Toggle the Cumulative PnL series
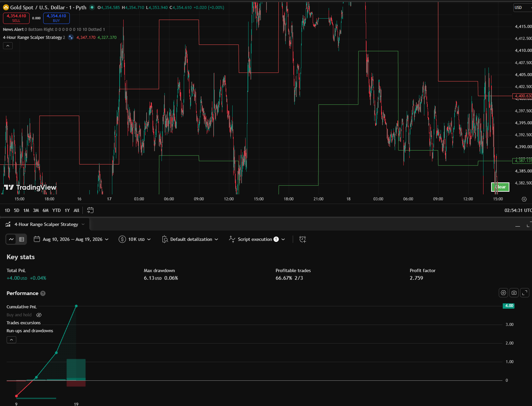Image resolution: width=532 pixels, height=406 pixels. click(x=22, y=307)
